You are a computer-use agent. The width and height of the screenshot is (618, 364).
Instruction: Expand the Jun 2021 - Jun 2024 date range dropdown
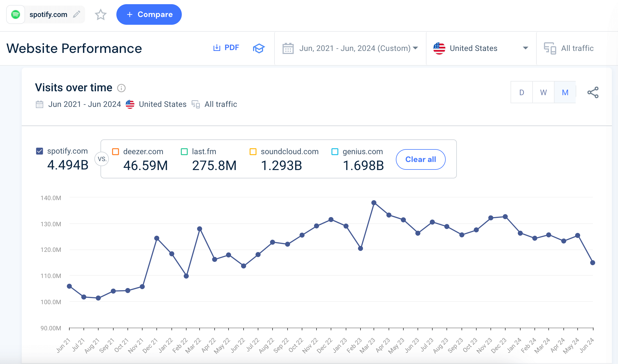(415, 48)
